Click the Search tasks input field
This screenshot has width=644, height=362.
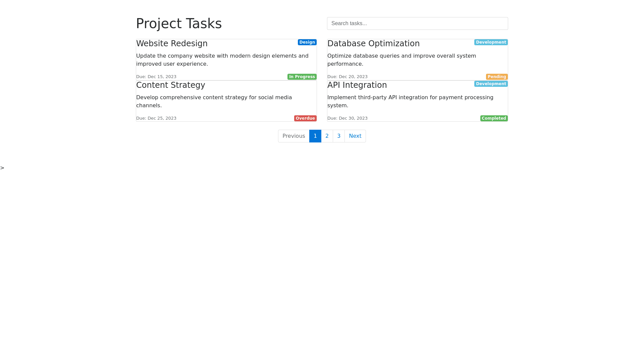pyautogui.click(x=417, y=23)
